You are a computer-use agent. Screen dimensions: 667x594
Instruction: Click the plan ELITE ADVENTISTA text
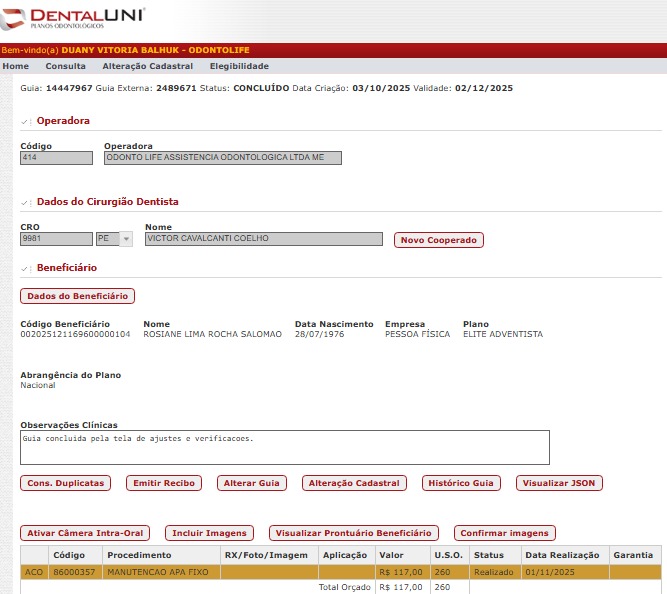(503, 334)
